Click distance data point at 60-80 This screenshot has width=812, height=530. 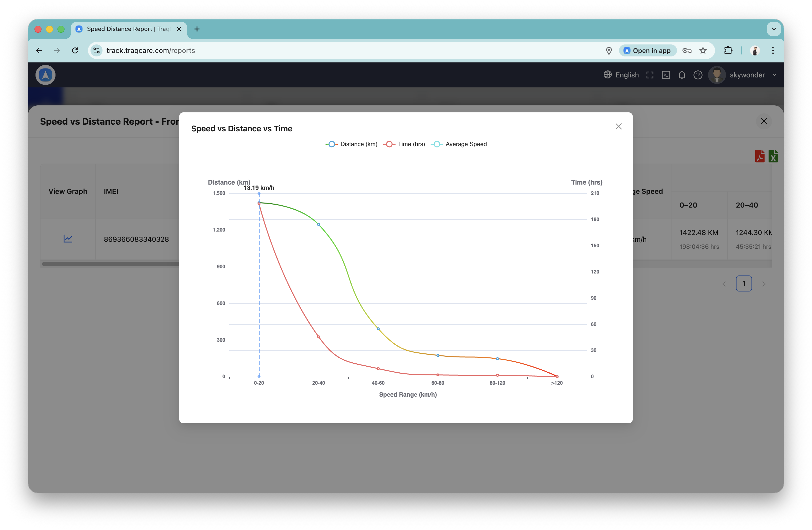pyautogui.click(x=438, y=355)
